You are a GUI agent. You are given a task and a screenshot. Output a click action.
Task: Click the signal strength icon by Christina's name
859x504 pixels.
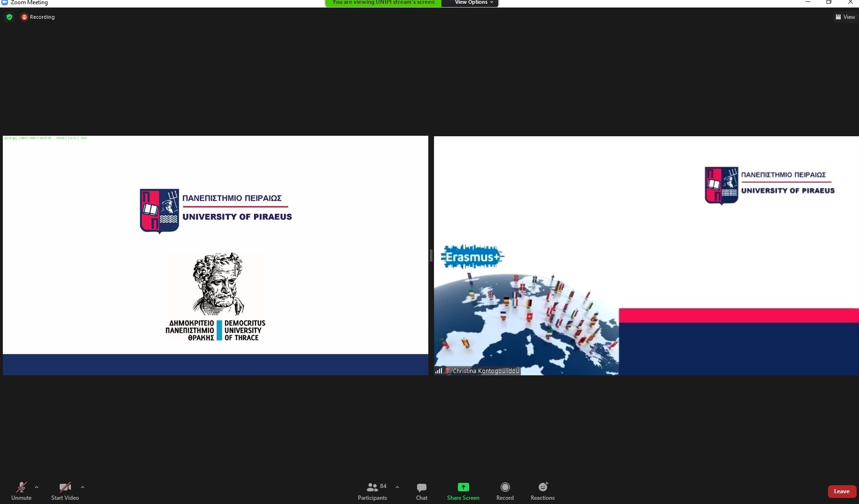pyautogui.click(x=438, y=371)
